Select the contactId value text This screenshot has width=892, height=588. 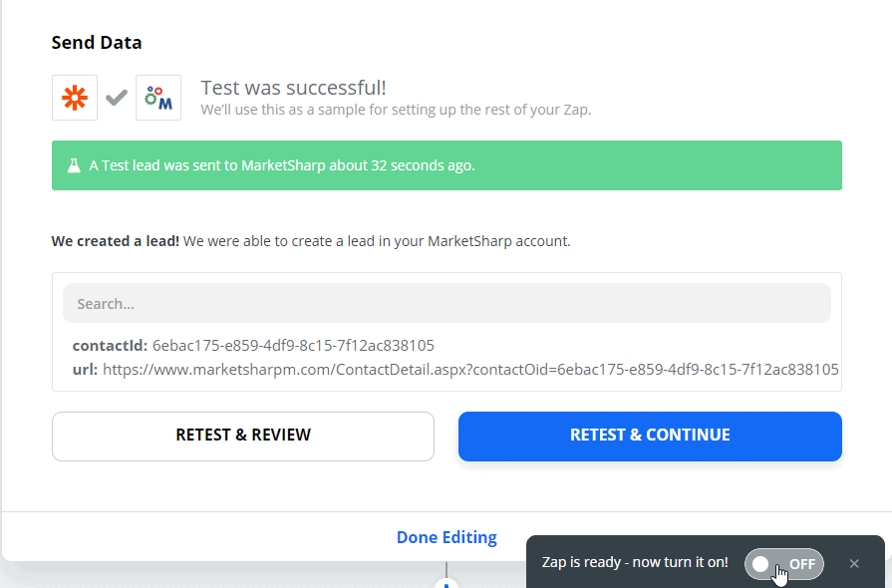pyautogui.click(x=293, y=346)
